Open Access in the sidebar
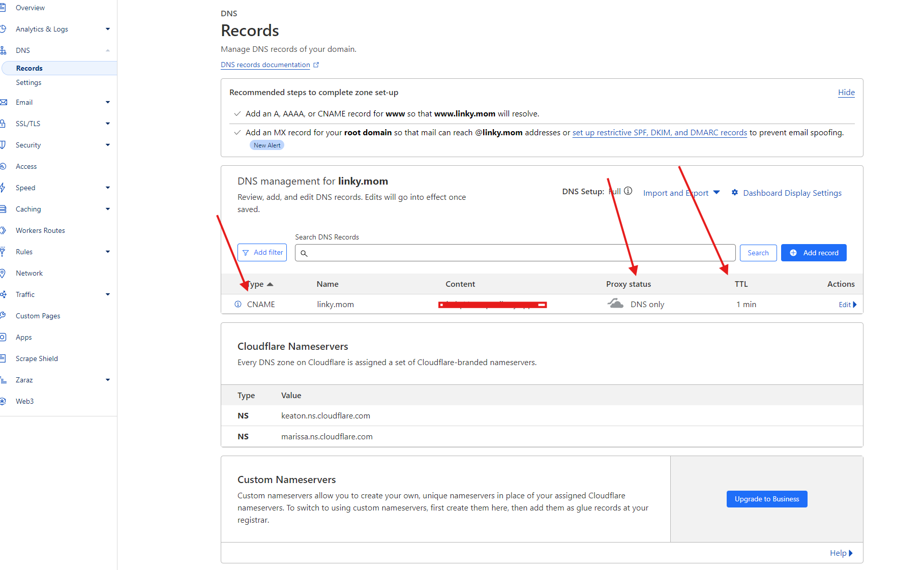Viewport: 924px width, 570px height. [x=26, y=166]
